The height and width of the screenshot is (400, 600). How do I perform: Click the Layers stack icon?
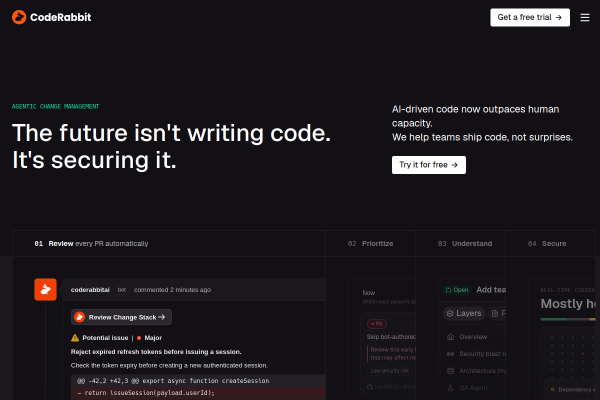450,313
